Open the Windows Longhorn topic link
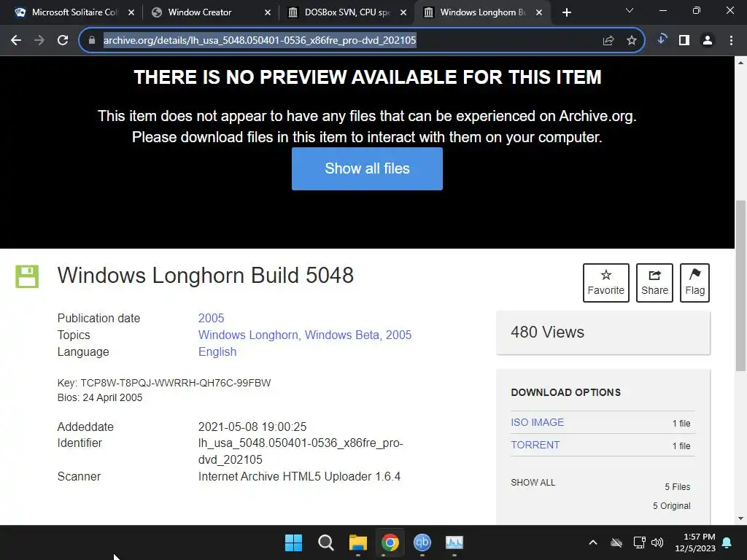This screenshot has width=747, height=560. [249, 335]
